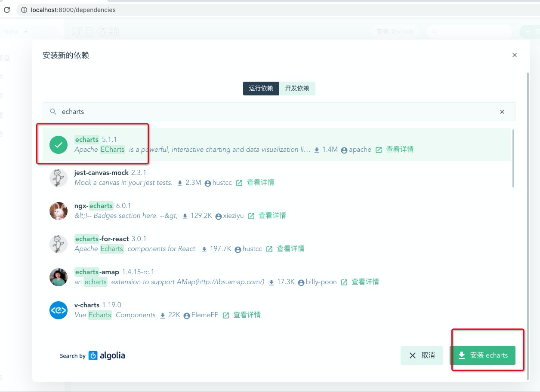Click the hustcc user icon in jest-canvas-mock row
540x392 pixels.
208,183
